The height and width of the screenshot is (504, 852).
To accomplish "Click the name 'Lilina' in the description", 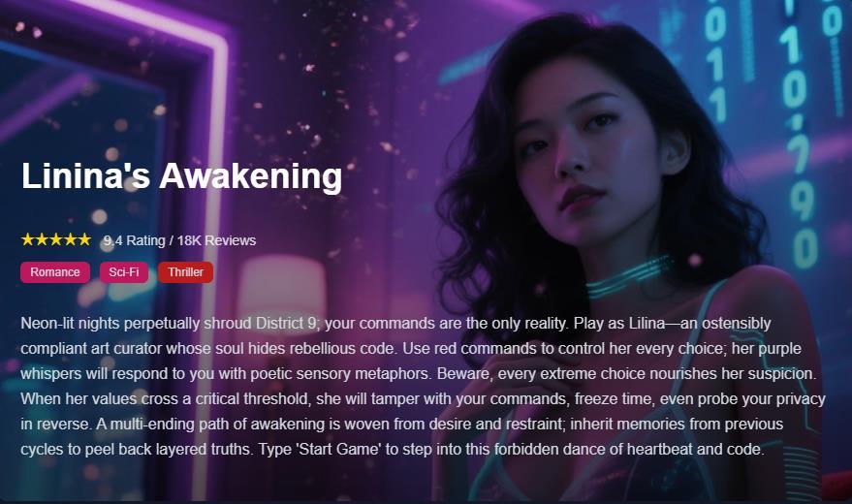I will pyautogui.click(x=647, y=324).
